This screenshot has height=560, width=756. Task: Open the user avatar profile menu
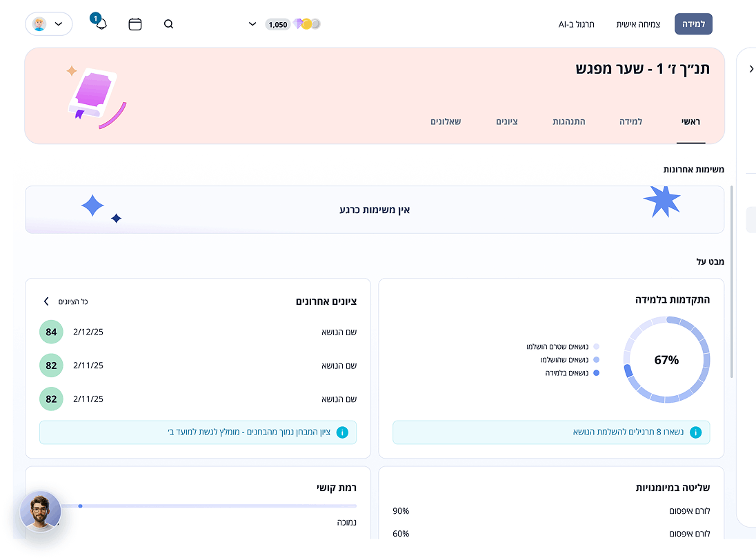(49, 24)
